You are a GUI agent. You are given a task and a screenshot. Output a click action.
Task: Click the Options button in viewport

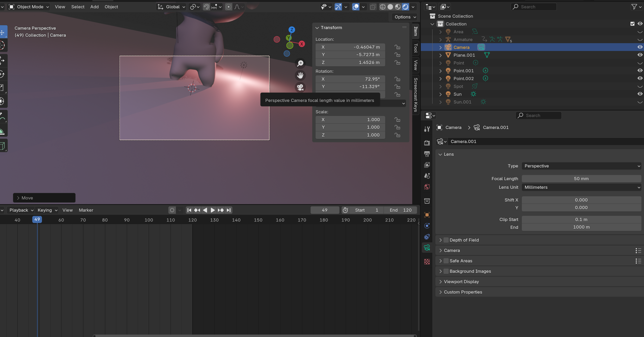pos(405,17)
